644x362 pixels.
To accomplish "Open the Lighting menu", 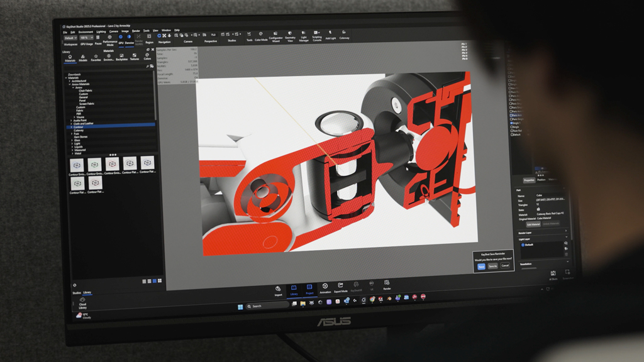I will (101, 31).
